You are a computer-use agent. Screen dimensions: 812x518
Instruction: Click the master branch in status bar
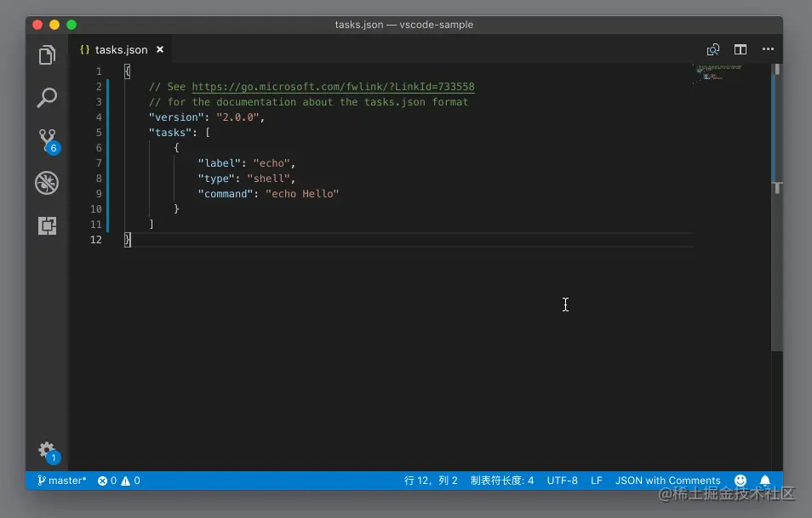(x=61, y=481)
